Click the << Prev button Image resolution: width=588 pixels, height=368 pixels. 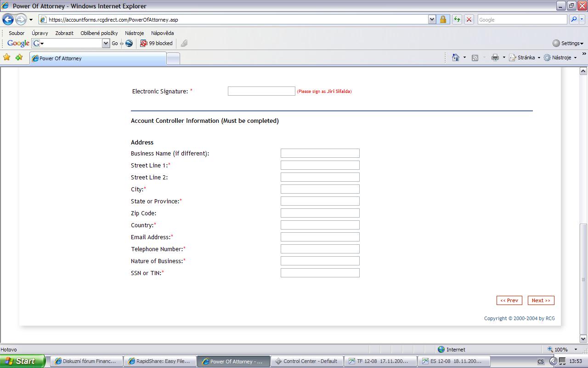[x=509, y=300]
